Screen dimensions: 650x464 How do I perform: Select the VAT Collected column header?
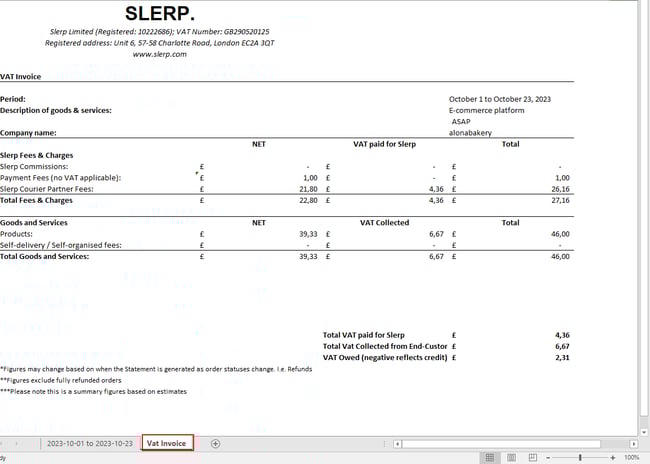(384, 223)
